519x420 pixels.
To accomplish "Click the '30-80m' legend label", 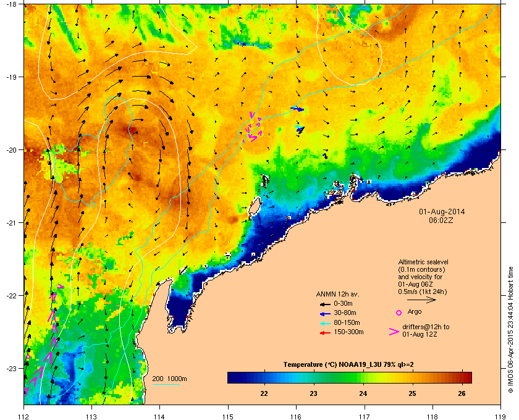I will [345, 313].
